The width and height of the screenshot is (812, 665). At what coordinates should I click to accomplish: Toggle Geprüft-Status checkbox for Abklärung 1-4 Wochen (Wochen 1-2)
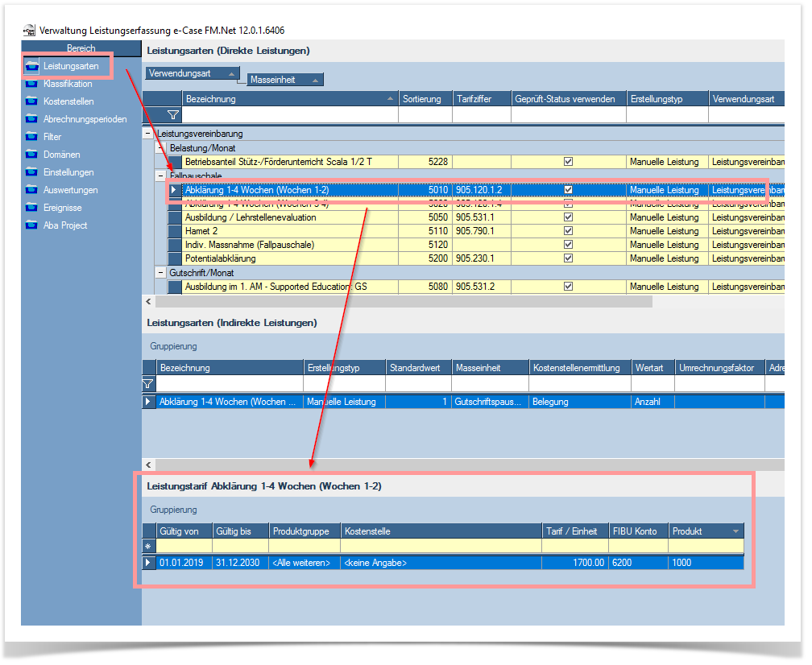point(568,190)
